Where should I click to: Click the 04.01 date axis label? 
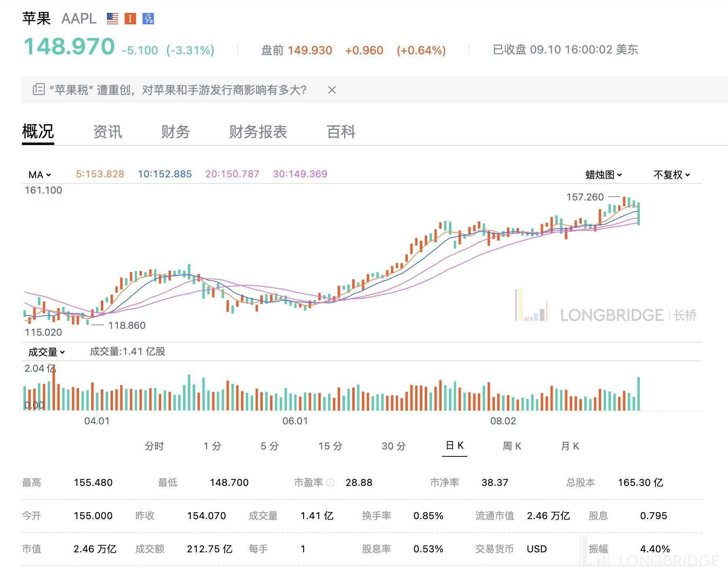point(97,421)
